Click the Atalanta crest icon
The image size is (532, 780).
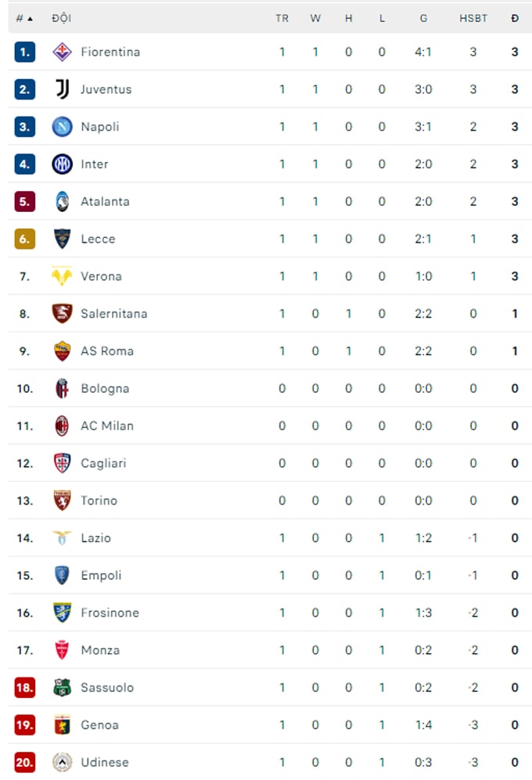62,202
